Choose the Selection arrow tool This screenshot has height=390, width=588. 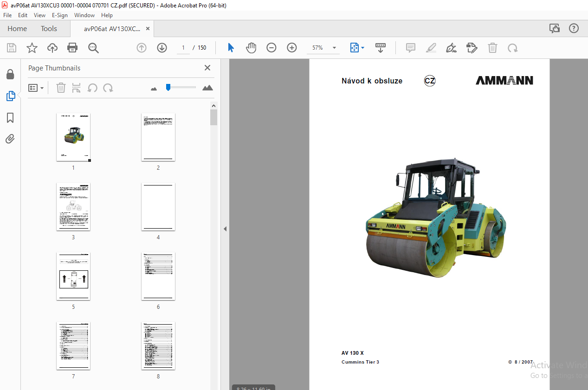(x=231, y=48)
